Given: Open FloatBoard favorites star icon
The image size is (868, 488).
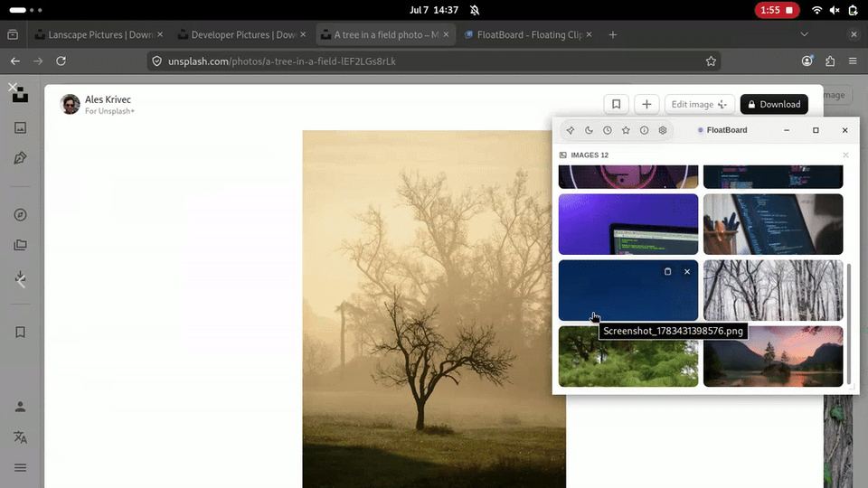Looking at the screenshot, I should click(x=626, y=130).
